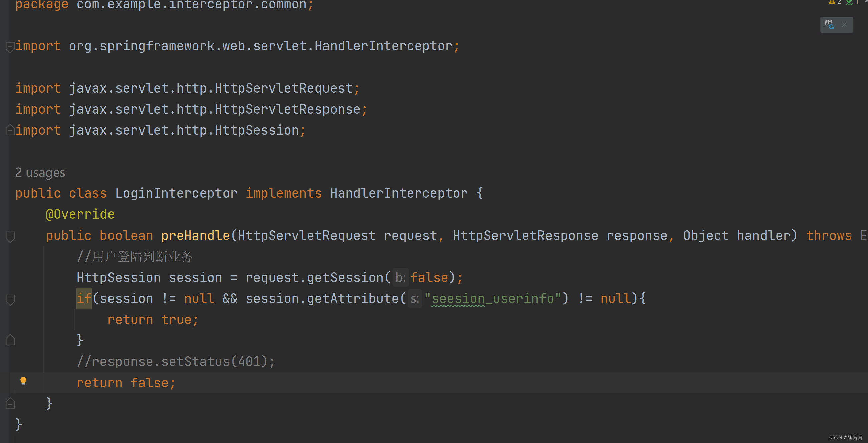Click the Maven reload changes icon
Viewport: 868px width, 443px height.
pyautogui.click(x=829, y=25)
